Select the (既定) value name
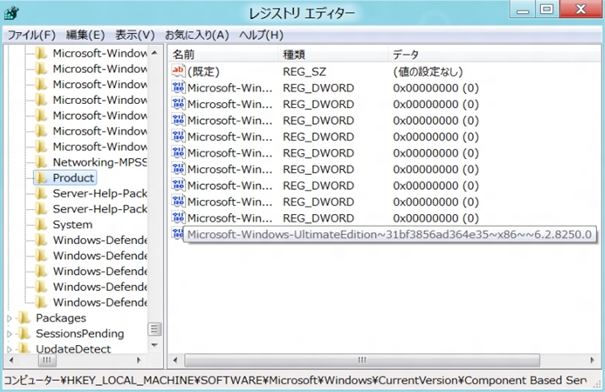Image resolution: width=605 pixels, height=392 pixels. point(203,72)
